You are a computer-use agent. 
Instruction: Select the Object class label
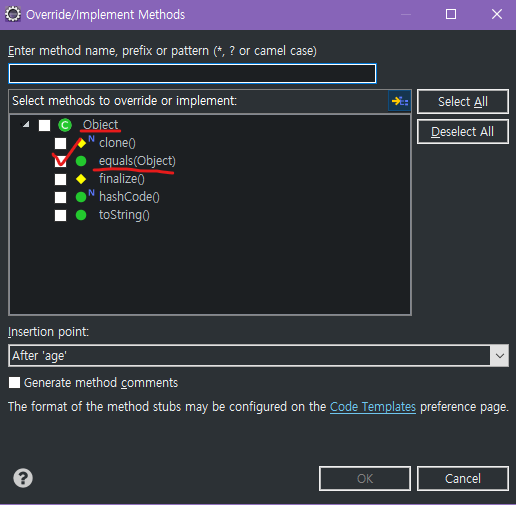click(x=100, y=125)
